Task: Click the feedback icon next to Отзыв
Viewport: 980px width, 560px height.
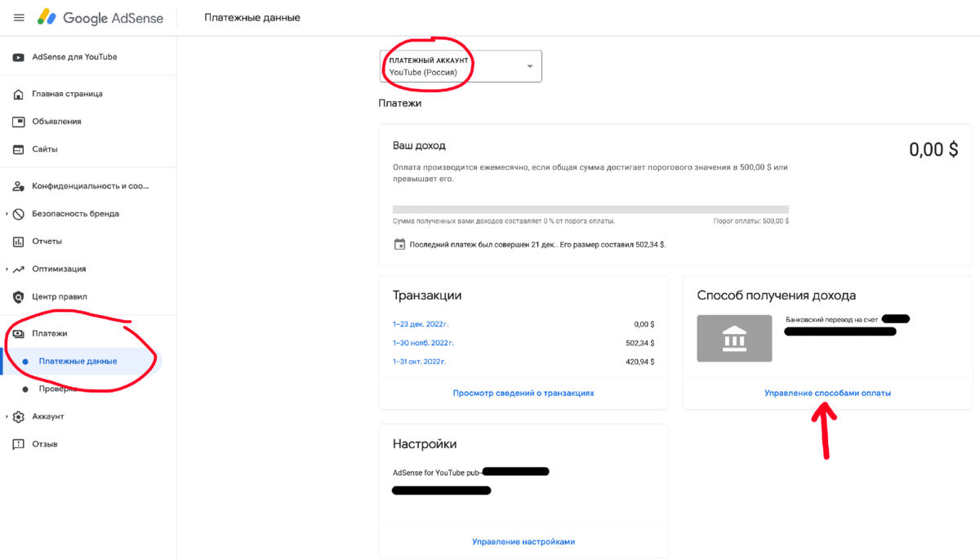Action: (18, 444)
